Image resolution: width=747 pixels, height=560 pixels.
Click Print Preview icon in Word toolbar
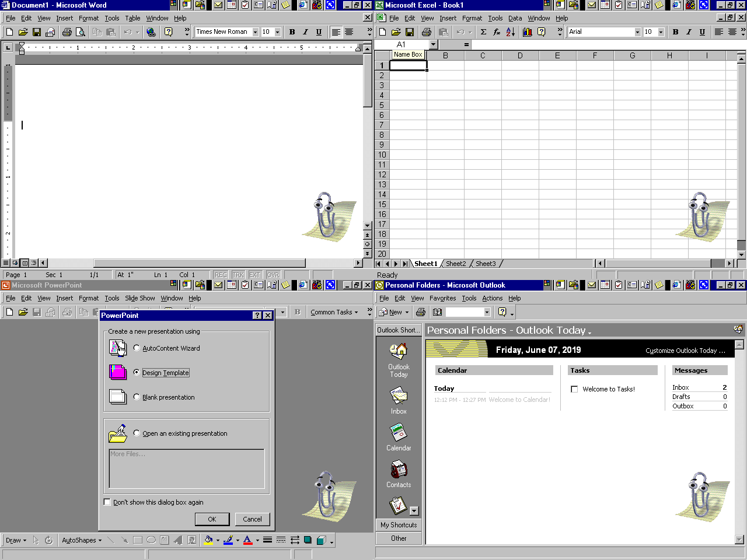coord(81,32)
